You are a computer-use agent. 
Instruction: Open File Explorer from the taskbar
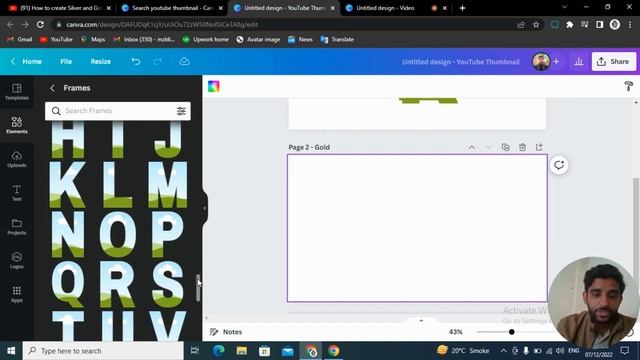[242, 351]
